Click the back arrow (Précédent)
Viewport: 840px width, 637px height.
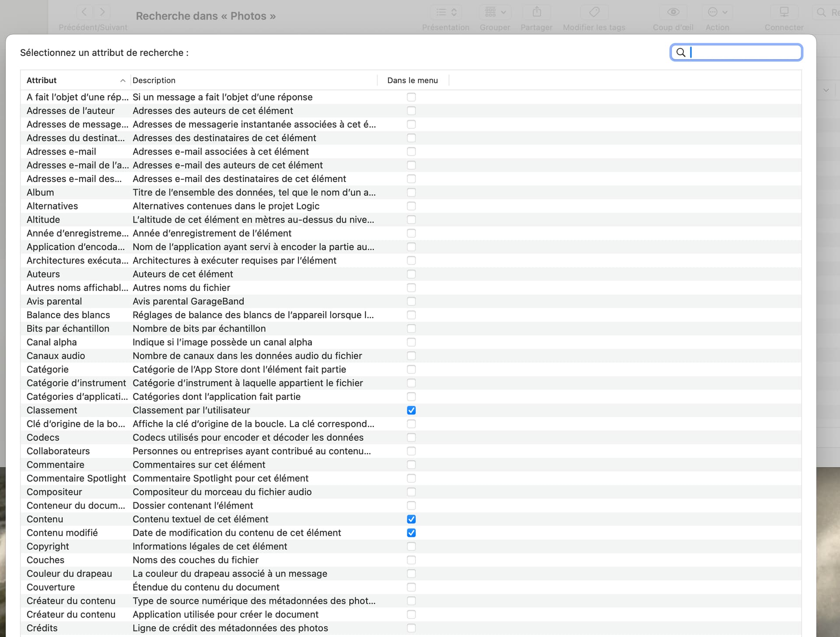pyautogui.click(x=85, y=12)
